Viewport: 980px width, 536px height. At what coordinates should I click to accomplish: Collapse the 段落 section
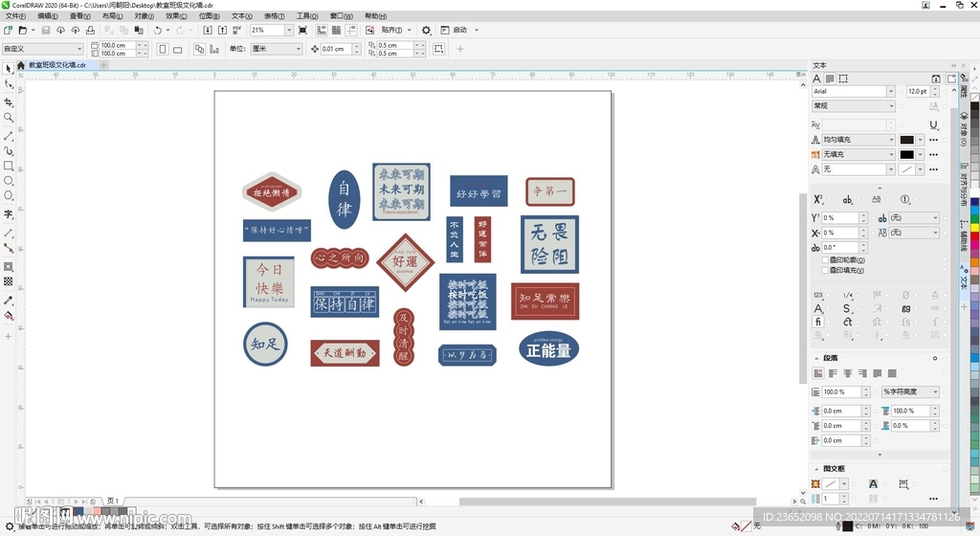point(816,358)
